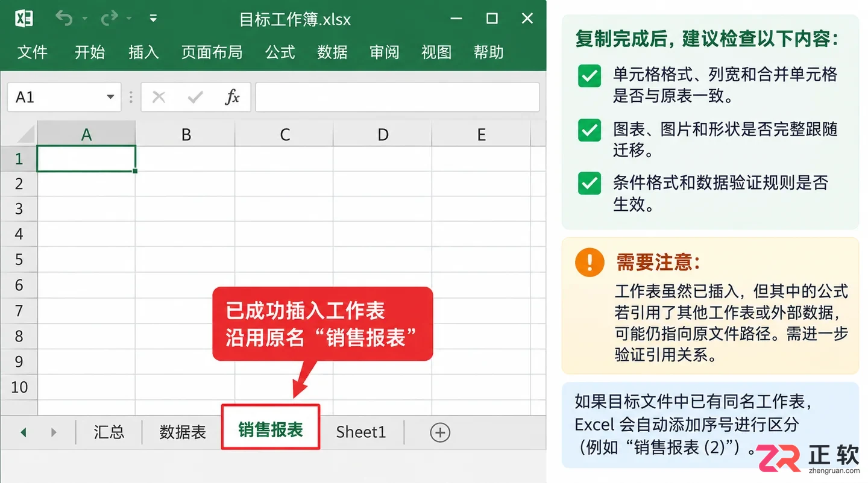Select the 页面布局 ribbon tab

pyautogui.click(x=212, y=52)
